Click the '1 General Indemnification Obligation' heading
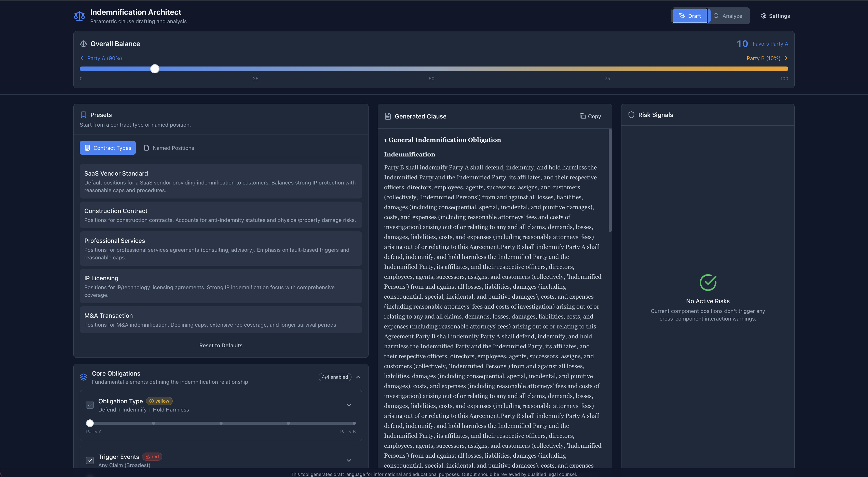This screenshot has height=477, width=868. tap(442, 140)
